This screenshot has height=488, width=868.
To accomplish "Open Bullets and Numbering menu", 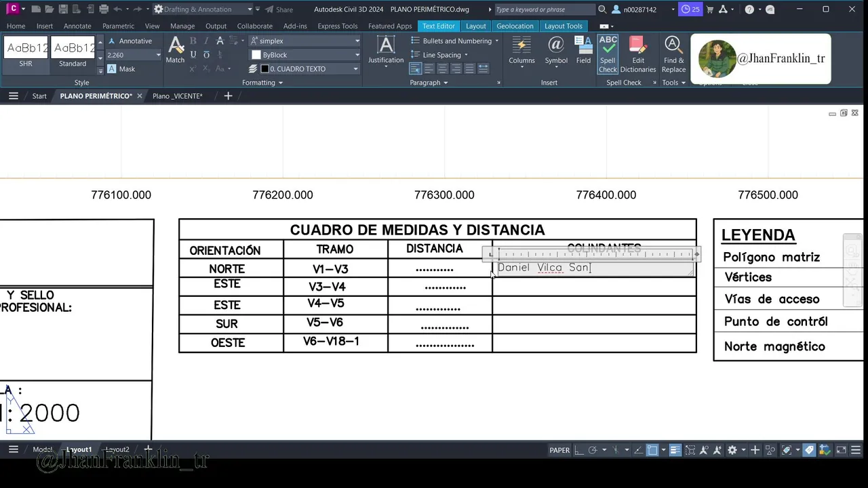I will [x=455, y=41].
